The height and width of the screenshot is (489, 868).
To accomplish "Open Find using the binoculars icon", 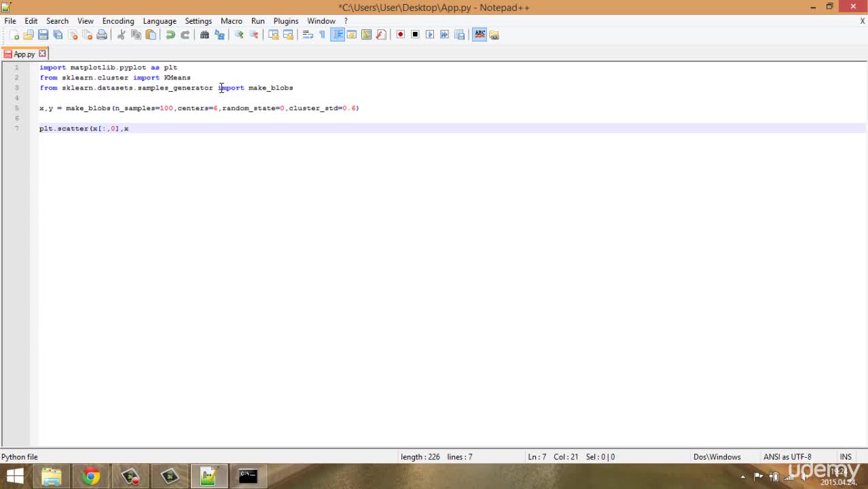I will coord(204,35).
